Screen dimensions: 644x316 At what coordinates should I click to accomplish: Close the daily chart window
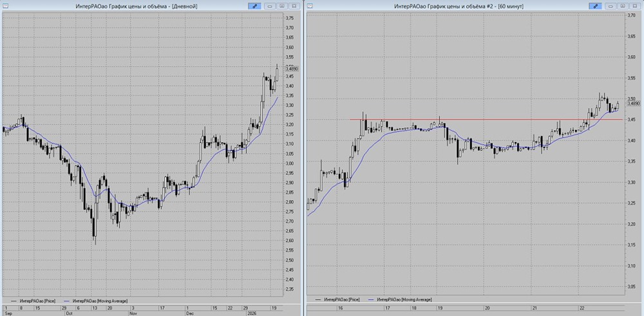(294, 6)
